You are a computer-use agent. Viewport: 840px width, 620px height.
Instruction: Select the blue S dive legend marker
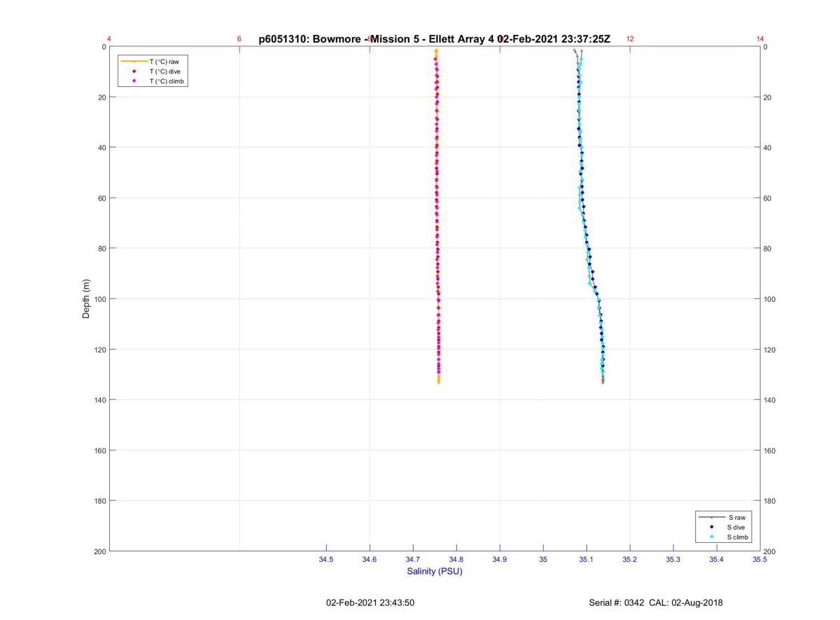[711, 527]
